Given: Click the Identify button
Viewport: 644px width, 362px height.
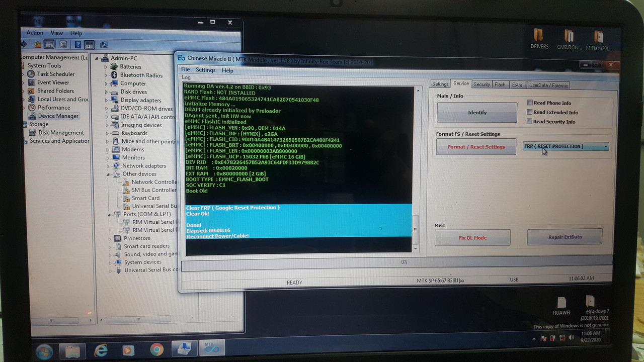Looking at the screenshot, I should pos(477,113).
